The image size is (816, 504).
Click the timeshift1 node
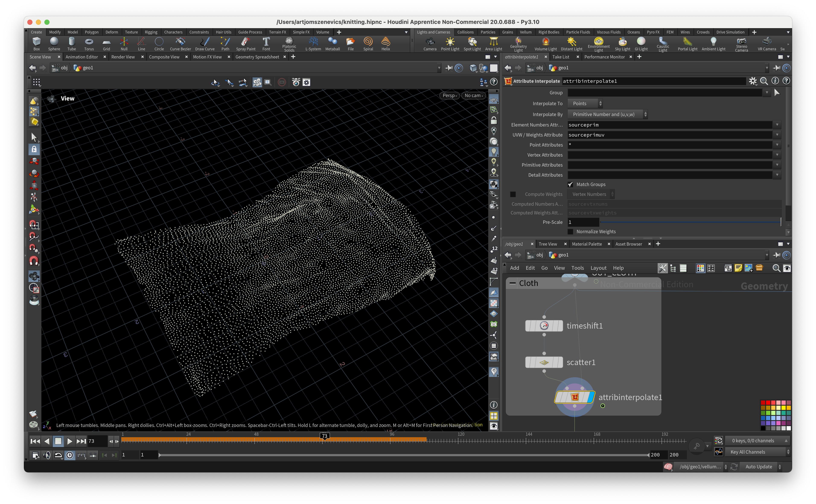coord(544,326)
